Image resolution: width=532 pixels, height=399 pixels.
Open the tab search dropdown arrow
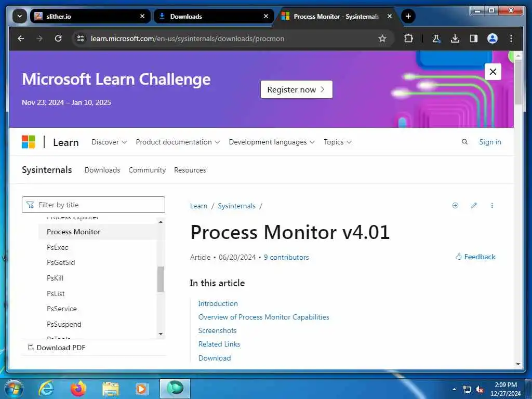click(x=20, y=16)
